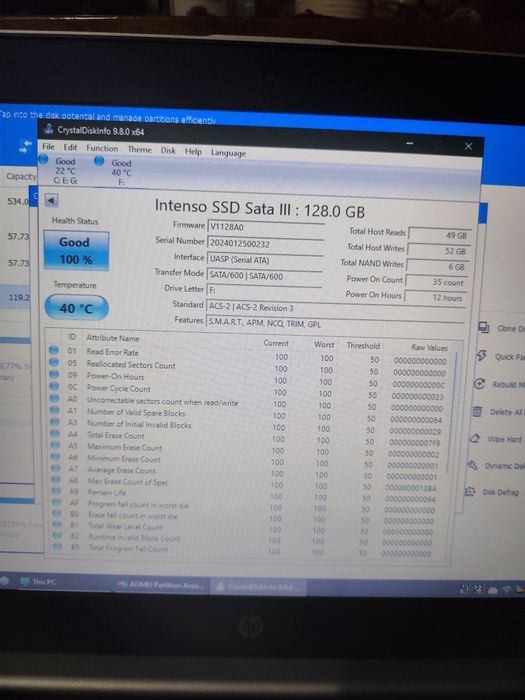
Task: Open This PC from the taskbar
Action: tap(38, 582)
